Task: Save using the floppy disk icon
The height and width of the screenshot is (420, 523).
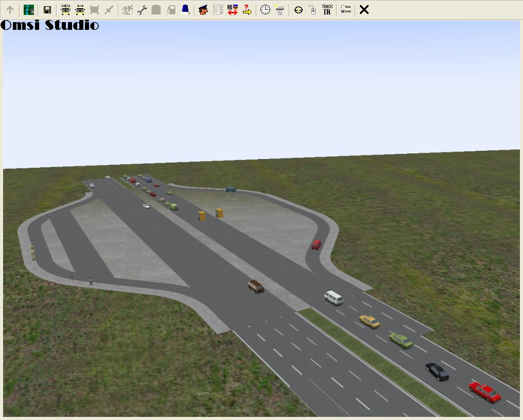Action: (47, 10)
